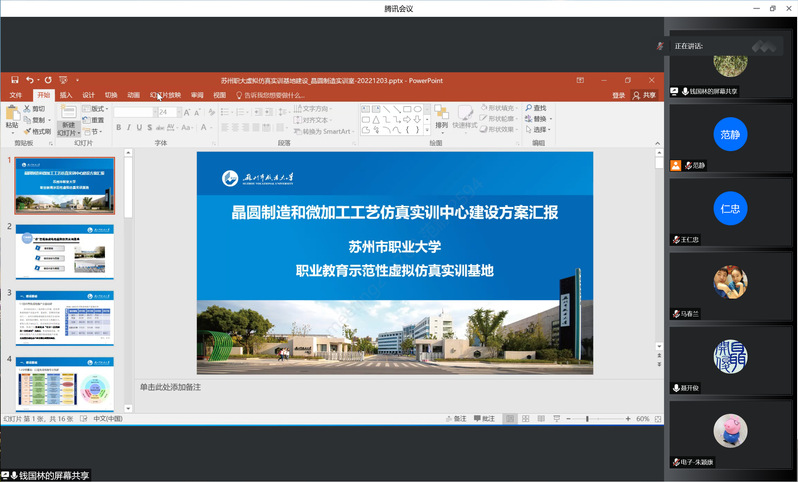The height and width of the screenshot is (482, 798).
Task: Click the Redo icon in quick access toolbar
Action: [x=48, y=80]
